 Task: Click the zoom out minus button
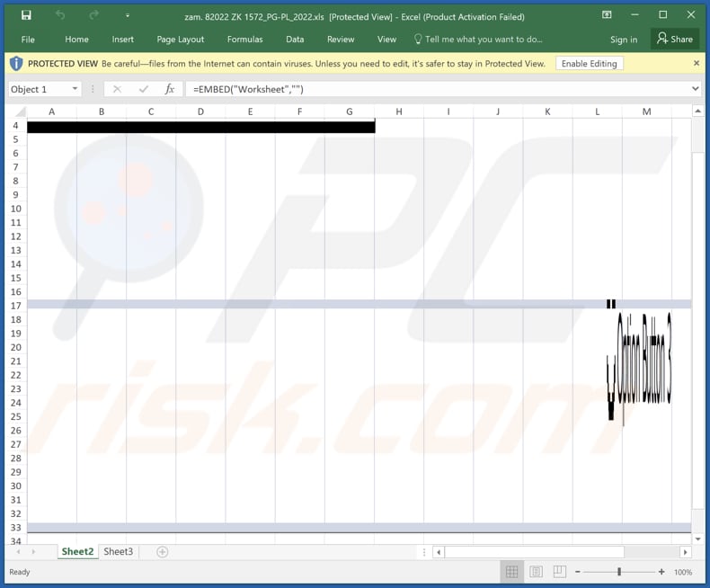[578, 572]
